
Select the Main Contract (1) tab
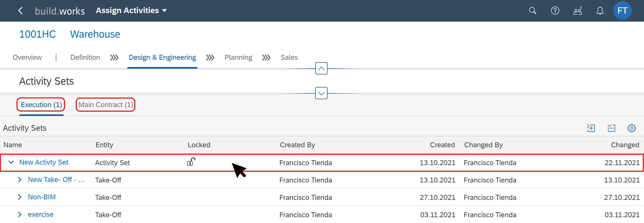pyautogui.click(x=106, y=105)
